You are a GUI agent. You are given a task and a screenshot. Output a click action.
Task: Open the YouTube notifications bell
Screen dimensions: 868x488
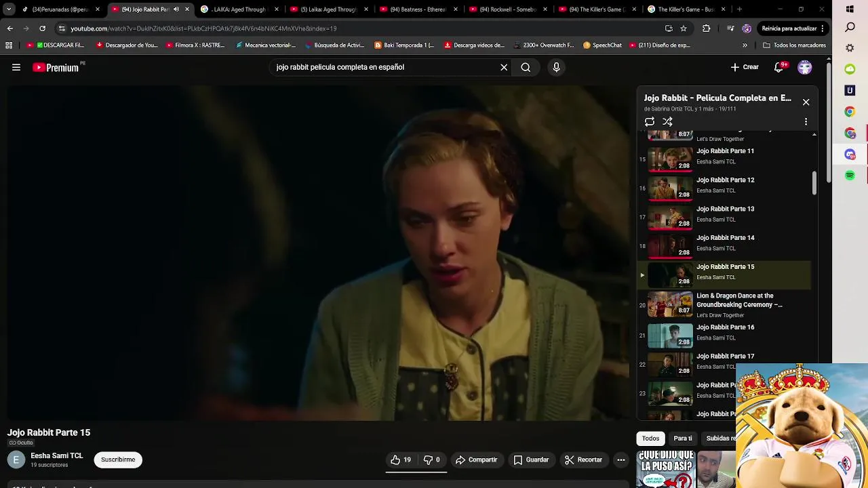[x=778, y=67]
